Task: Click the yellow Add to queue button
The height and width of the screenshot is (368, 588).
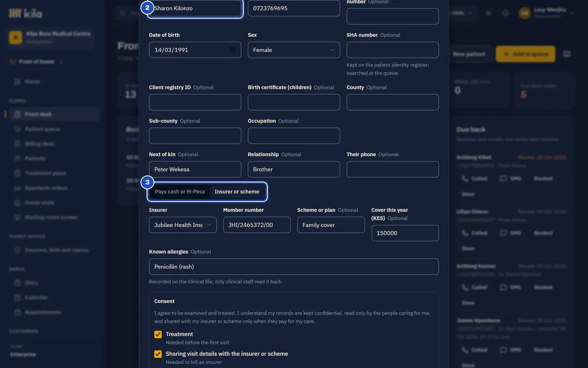Action: [x=526, y=54]
